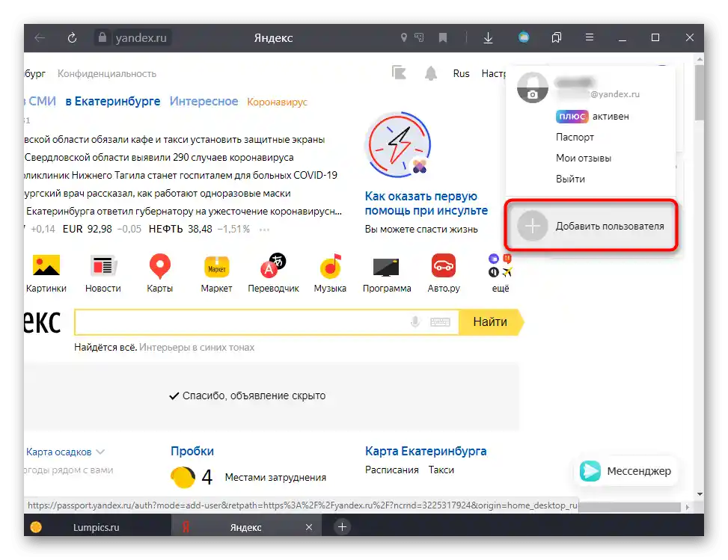Image resolution: width=728 pixels, height=560 pixels.
Task: Open the Нижнего Тагила COVID-19 hospital news
Action: tap(180, 176)
